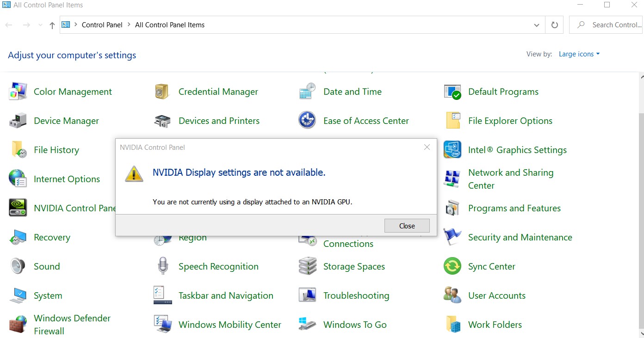644x338 pixels.
Task: Open the Sound speaker icon
Action: [18, 266]
